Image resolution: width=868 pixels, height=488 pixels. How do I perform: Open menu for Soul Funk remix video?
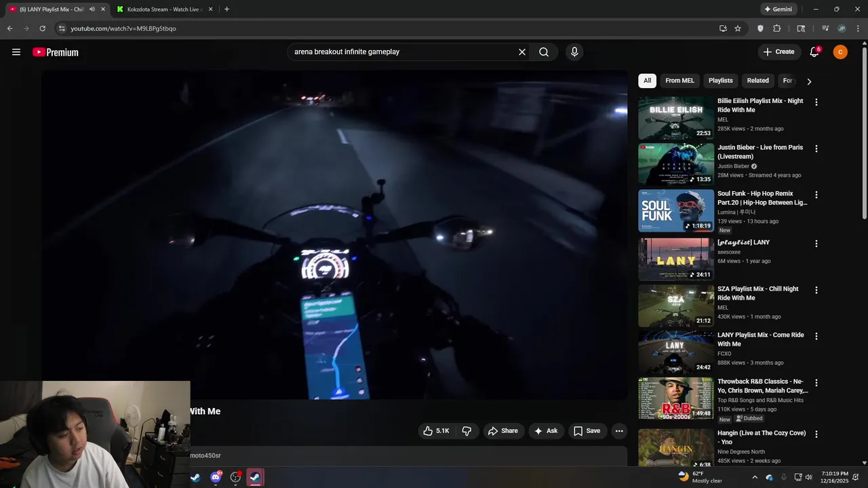coord(816,195)
